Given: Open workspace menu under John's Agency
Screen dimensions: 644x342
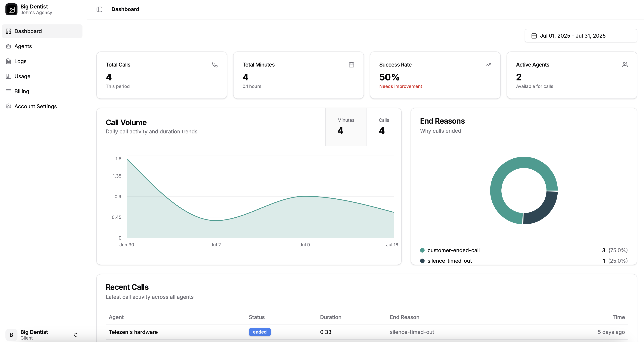Looking at the screenshot, I should click(x=36, y=10).
